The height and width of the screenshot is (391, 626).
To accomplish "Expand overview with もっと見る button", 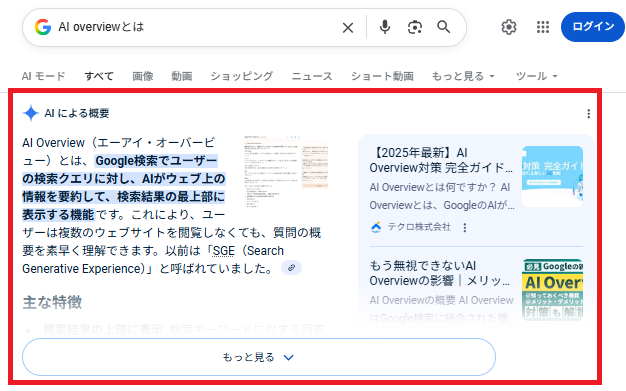I will [259, 357].
